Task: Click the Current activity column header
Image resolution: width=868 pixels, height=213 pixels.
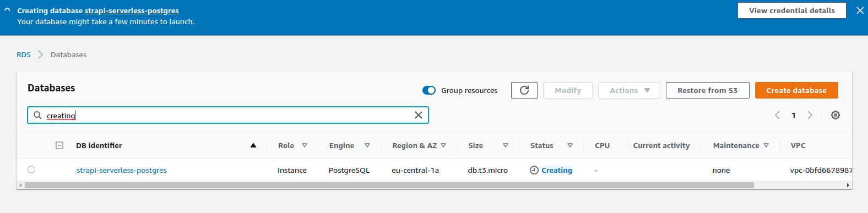Action: pos(661,145)
